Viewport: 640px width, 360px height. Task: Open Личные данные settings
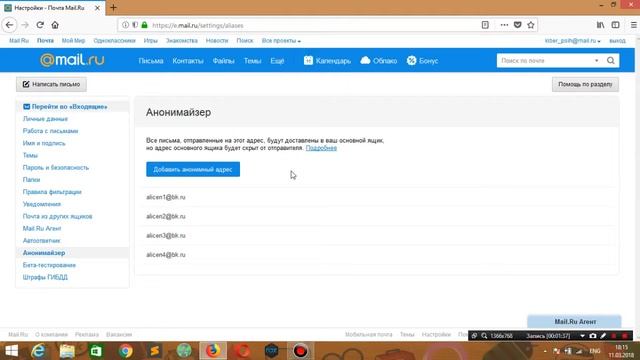click(x=45, y=119)
